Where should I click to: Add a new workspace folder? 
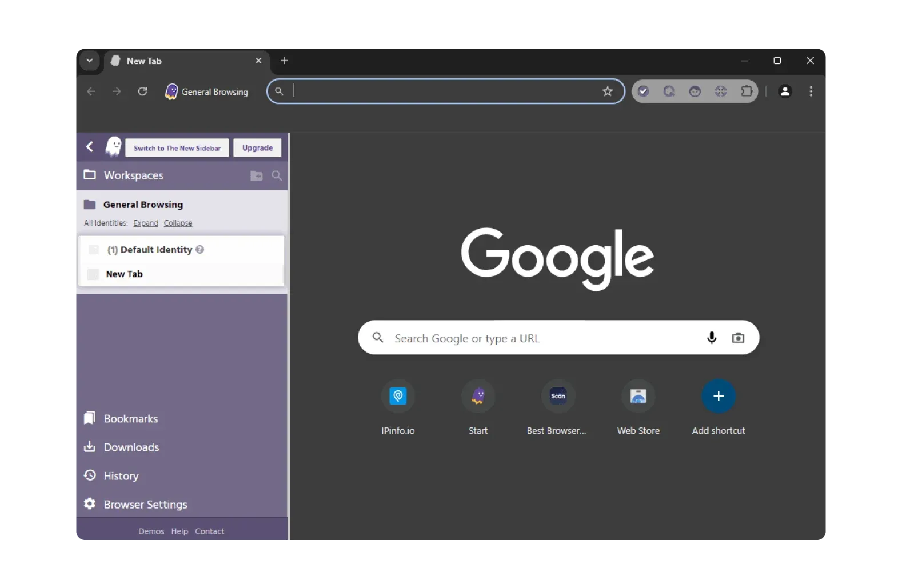pos(257,176)
